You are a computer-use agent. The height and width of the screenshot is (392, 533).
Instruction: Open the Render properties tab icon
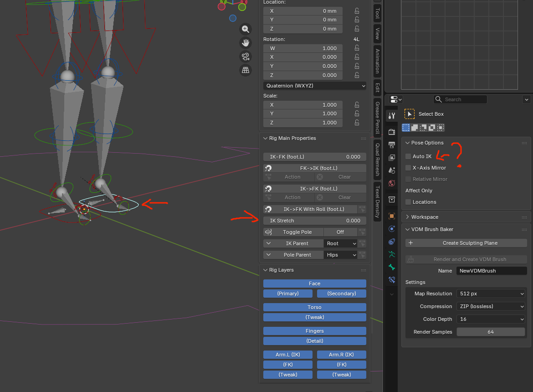tap(392, 132)
